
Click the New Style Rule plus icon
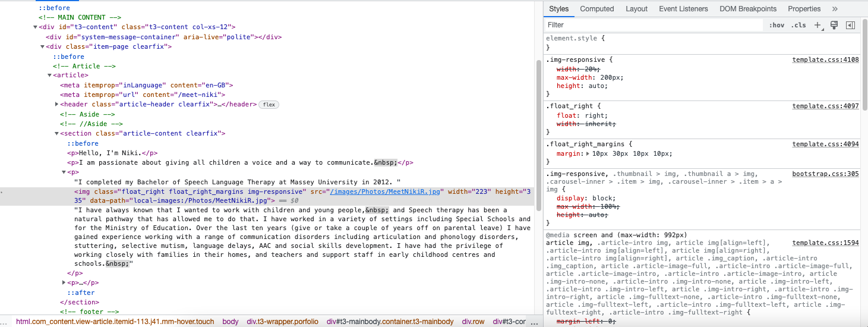818,25
